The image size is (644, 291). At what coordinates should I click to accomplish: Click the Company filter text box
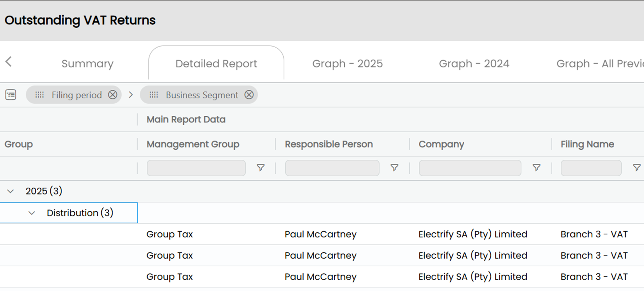(470, 168)
